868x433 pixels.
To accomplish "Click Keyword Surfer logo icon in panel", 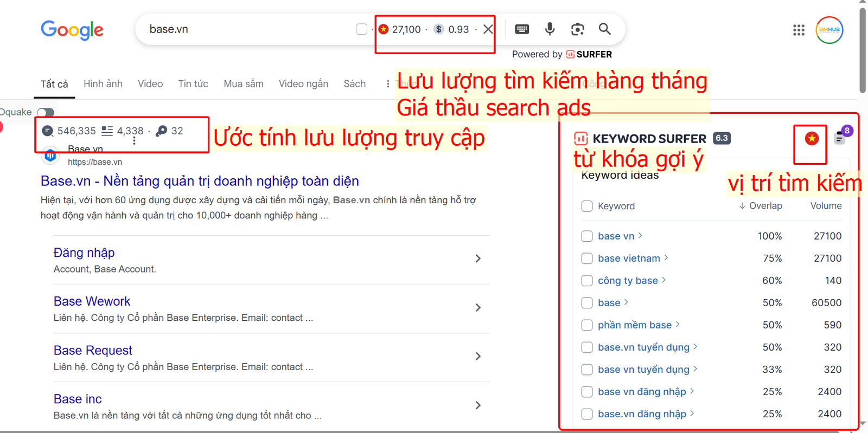I will 581,139.
